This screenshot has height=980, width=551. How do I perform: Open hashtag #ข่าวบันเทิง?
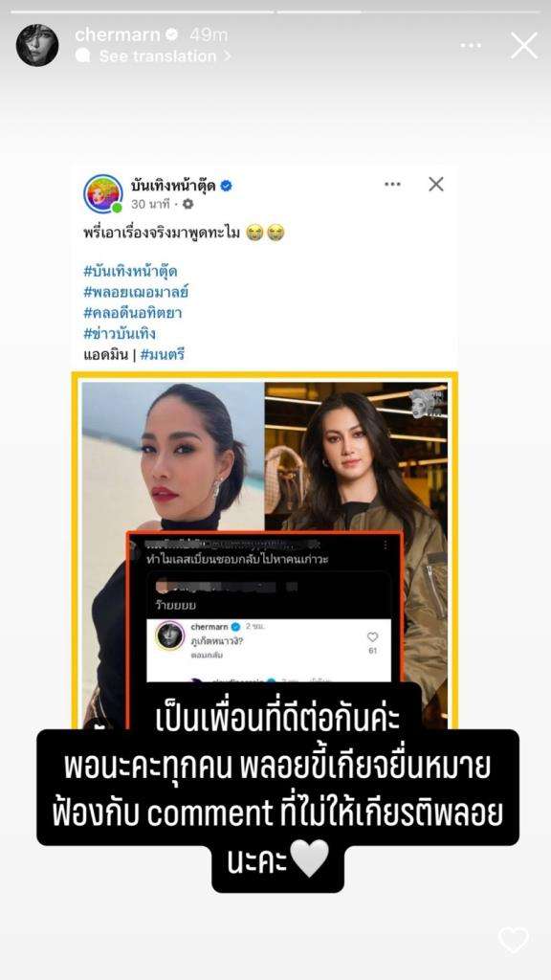120,333
